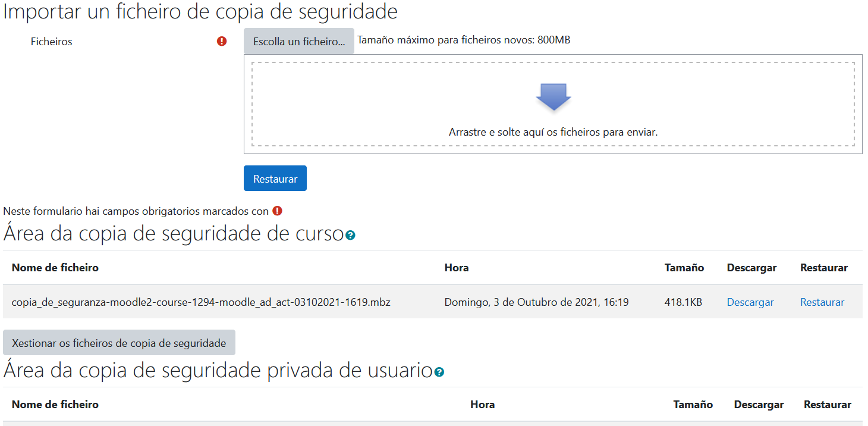Open help for the private user backup area heading

[439, 372]
